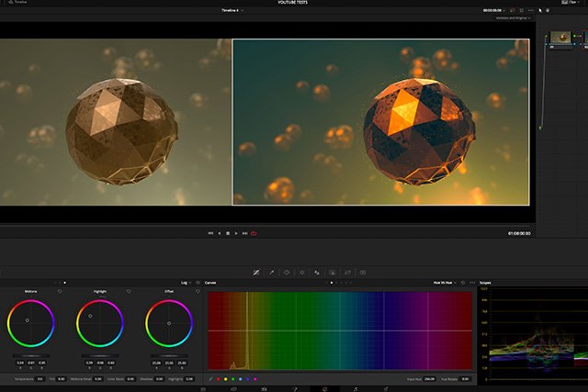Click the yellow hue swatch below curves
The width and height of the screenshot is (588, 392).
point(228,378)
